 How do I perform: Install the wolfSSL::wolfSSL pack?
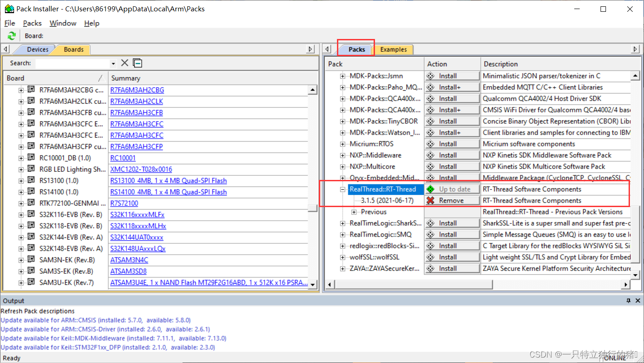click(x=452, y=257)
